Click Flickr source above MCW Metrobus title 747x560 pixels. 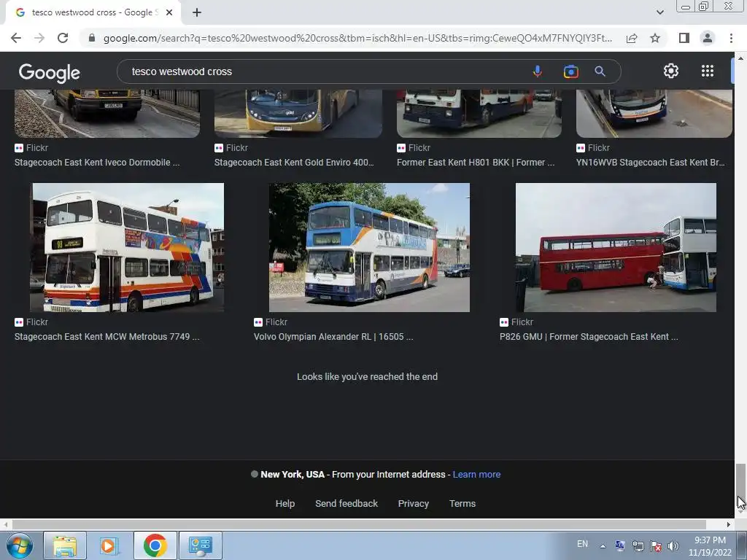pyautogui.click(x=31, y=322)
